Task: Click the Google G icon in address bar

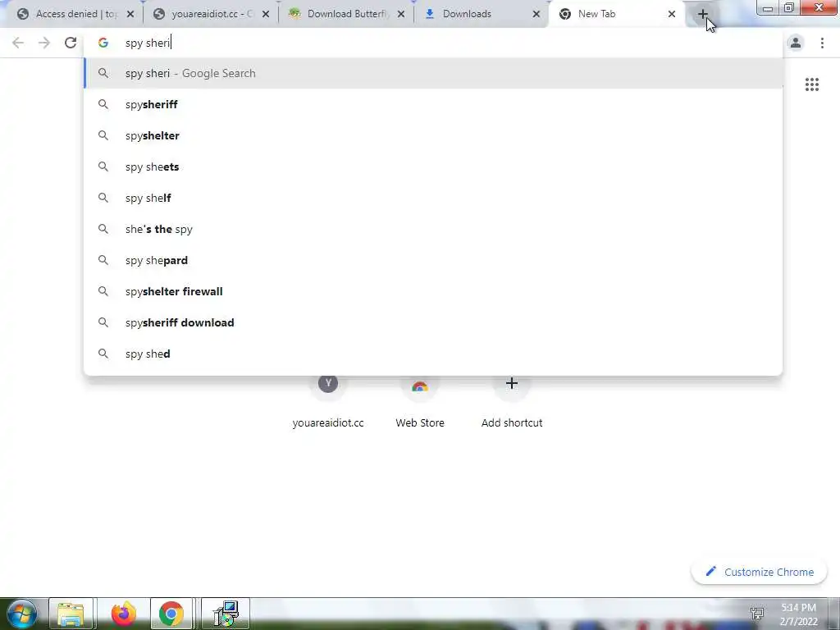Action: [103, 43]
